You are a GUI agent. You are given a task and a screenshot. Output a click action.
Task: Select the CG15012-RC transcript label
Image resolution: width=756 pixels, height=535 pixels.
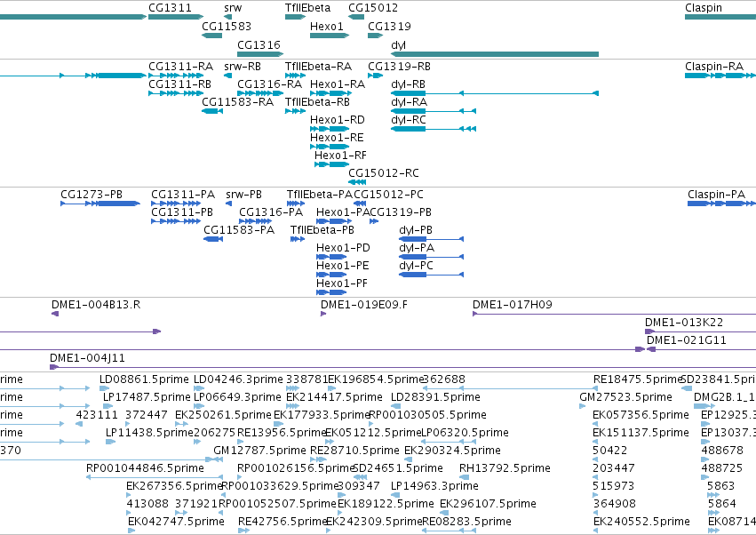(384, 172)
